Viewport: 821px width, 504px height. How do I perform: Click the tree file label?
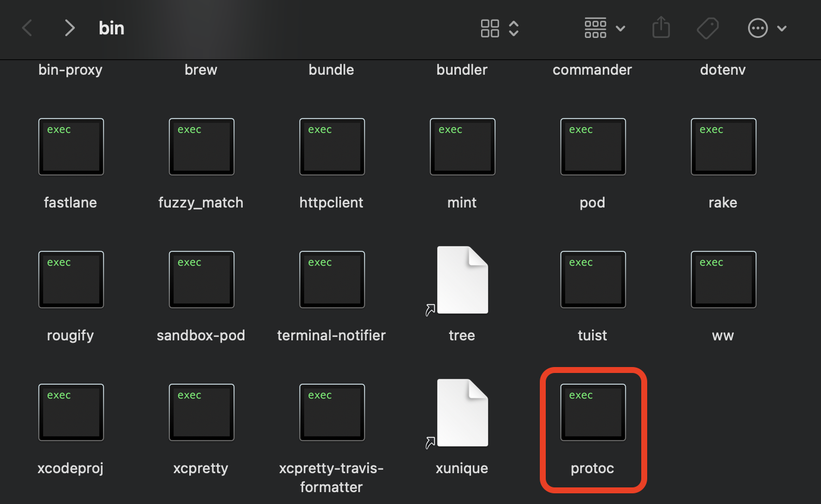(x=462, y=336)
